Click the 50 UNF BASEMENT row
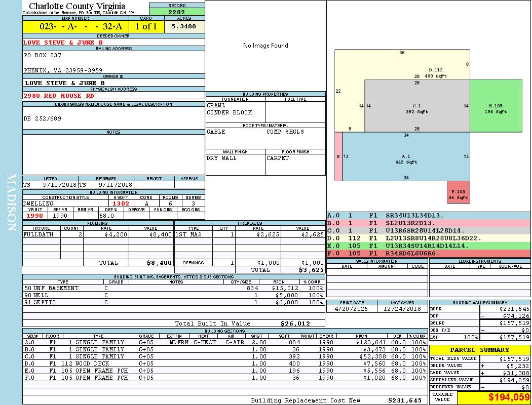This screenshot has width=532, height=405. click(174, 288)
